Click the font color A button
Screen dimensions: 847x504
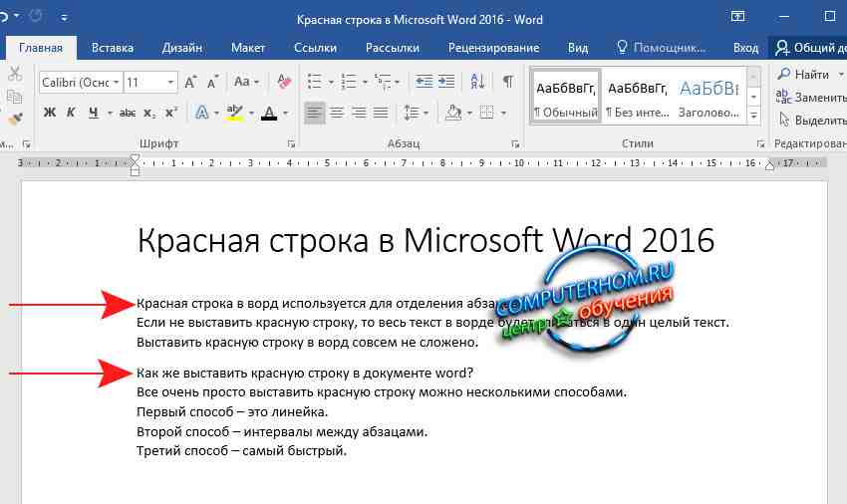[x=269, y=113]
